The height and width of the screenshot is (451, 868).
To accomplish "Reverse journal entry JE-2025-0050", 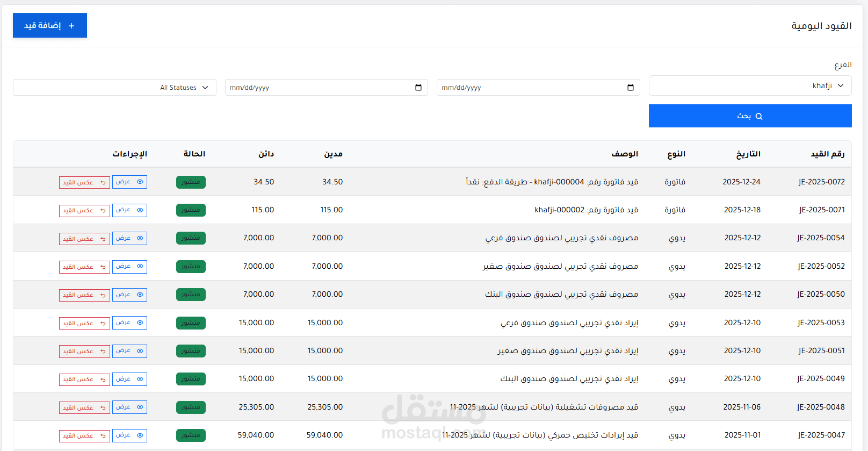I will (84, 295).
